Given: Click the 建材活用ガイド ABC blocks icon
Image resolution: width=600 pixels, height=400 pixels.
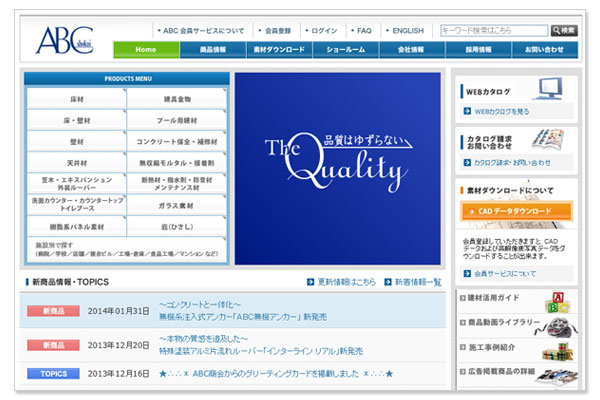Looking at the screenshot, I should pyautogui.click(x=553, y=300).
